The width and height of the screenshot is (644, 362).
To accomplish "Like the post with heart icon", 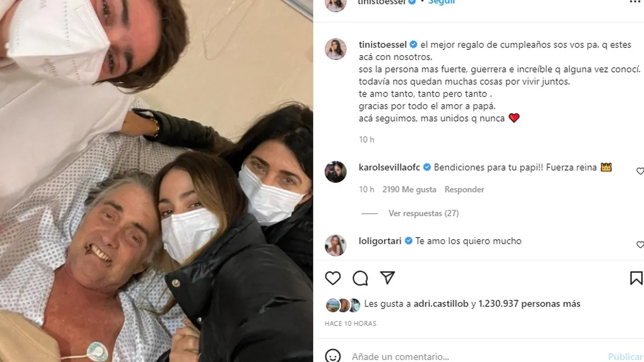I will tap(333, 278).
